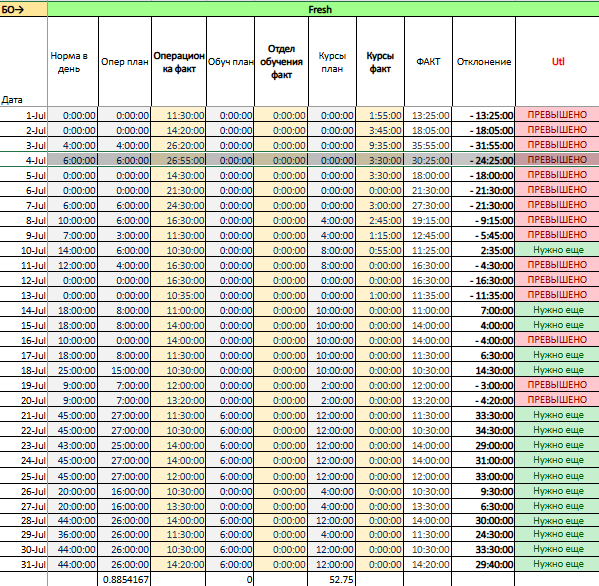Select the 10-Jul date cell
The width and height of the screenshot is (599, 586).
click(x=24, y=250)
